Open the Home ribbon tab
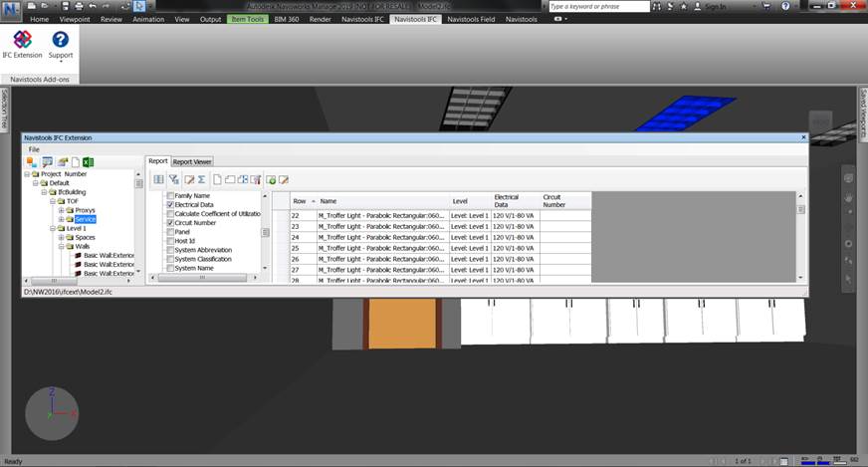Viewport: 868px width, 467px height. tap(39, 19)
